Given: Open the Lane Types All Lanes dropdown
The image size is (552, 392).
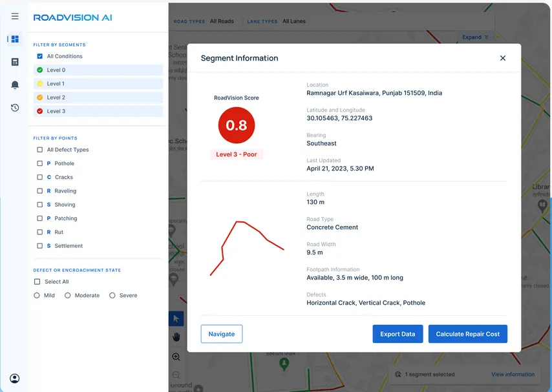Looking at the screenshot, I should click(294, 21).
